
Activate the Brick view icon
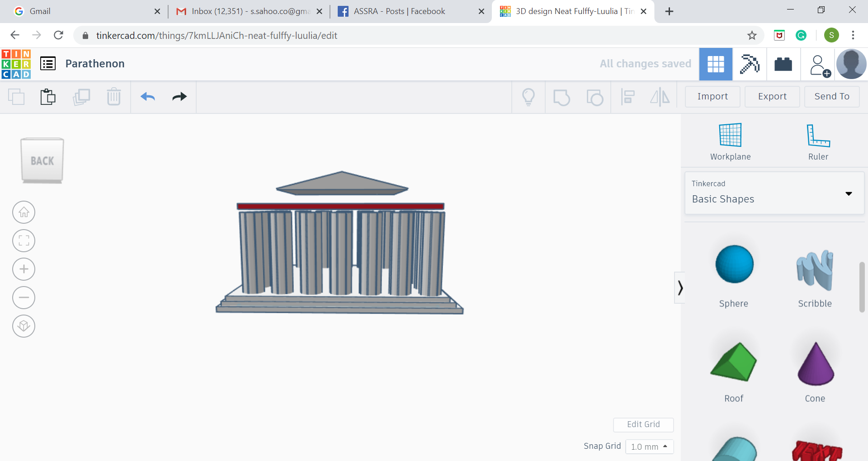click(x=783, y=64)
